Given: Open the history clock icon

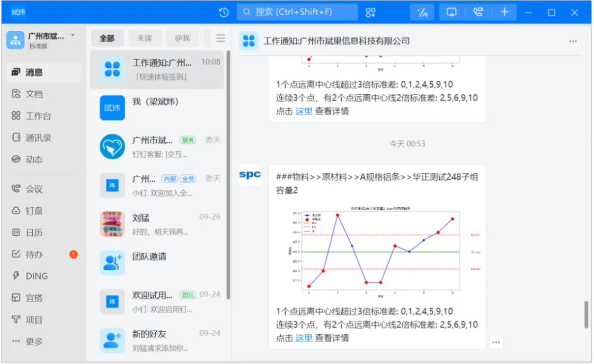Looking at the screenshot, I should 224,12.
